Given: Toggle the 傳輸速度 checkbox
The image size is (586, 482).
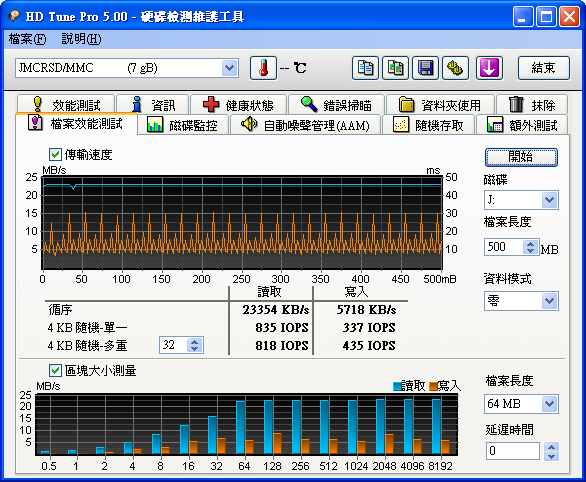Looking at the screenshot, I should pos(55,154).
